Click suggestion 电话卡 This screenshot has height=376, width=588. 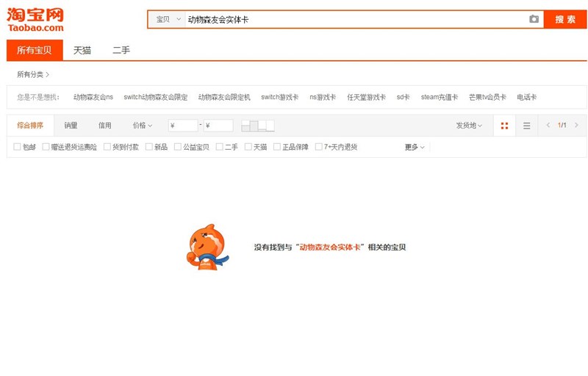pos(527,98)
